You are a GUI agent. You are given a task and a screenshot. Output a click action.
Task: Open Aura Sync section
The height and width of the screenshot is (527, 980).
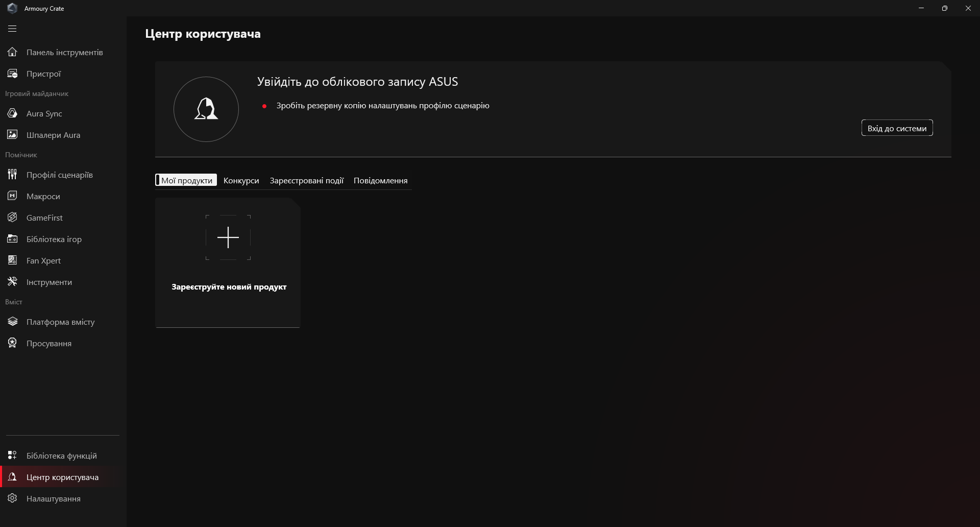pyautogui.click(x=63, y=113)
